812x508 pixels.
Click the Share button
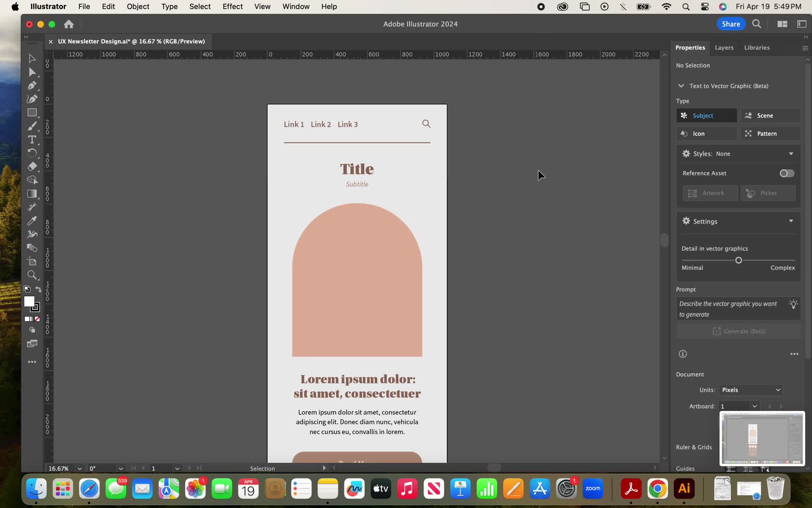tap(731, 24)
